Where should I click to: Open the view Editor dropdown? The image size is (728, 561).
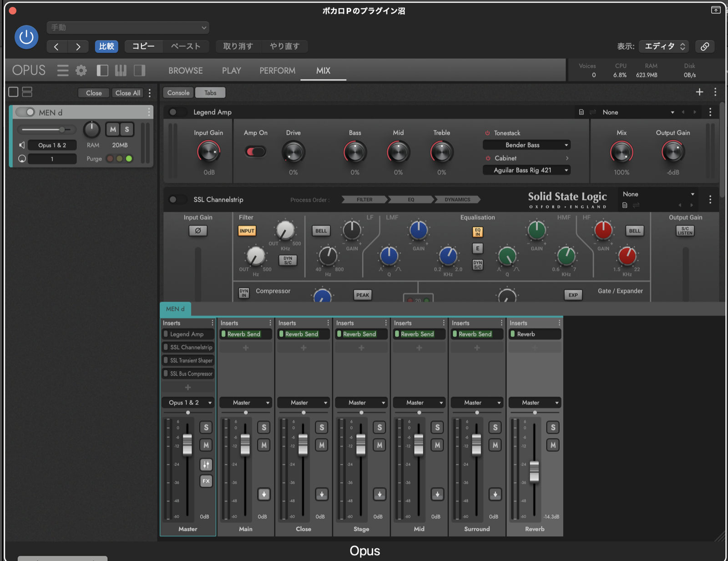[x=664, y=46]
